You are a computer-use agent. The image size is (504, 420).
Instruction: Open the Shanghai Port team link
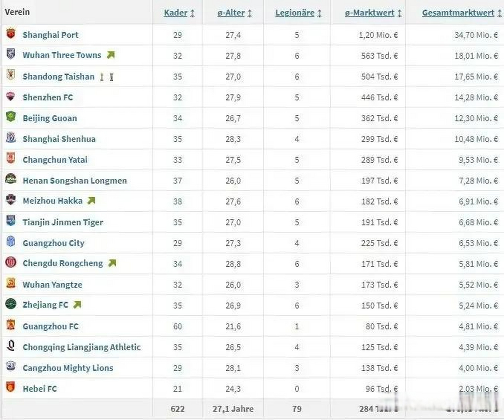click(51, 35)
